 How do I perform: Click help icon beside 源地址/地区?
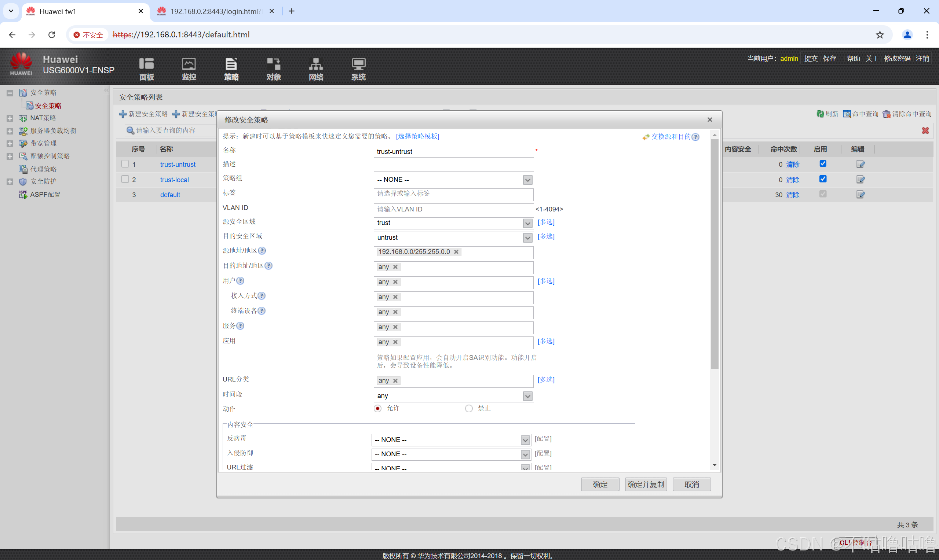point(262,251)
